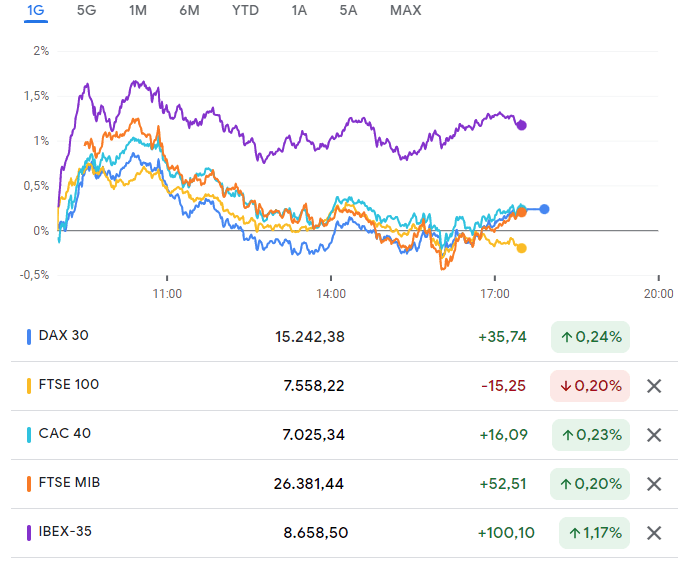Viewport: 692px width, 565px height.
Task: Click the FTSE 100 value 7.558,22
Action: click(x=314, y=386)
